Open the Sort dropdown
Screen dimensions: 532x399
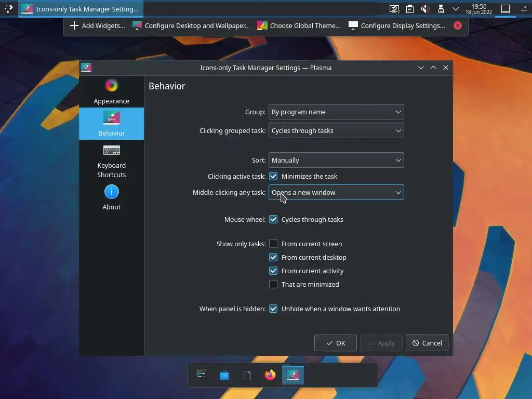pyautogui.click(x=336, y=160)
